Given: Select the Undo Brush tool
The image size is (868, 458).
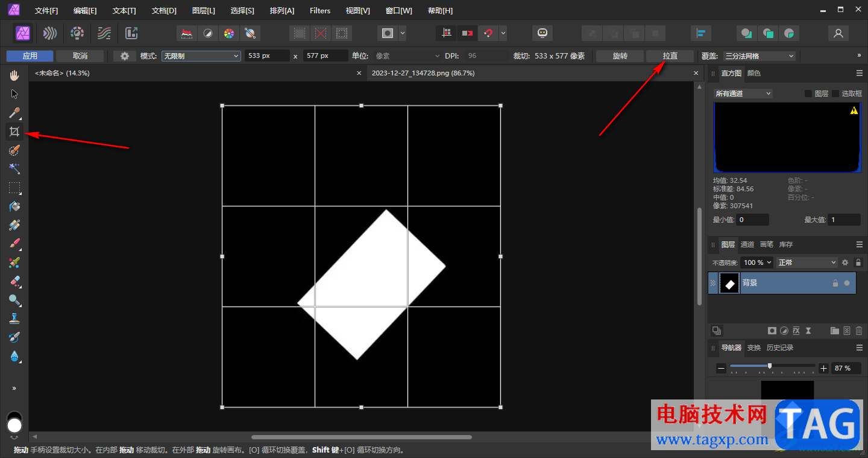Looking at the screenshot, I should [14, 337].
